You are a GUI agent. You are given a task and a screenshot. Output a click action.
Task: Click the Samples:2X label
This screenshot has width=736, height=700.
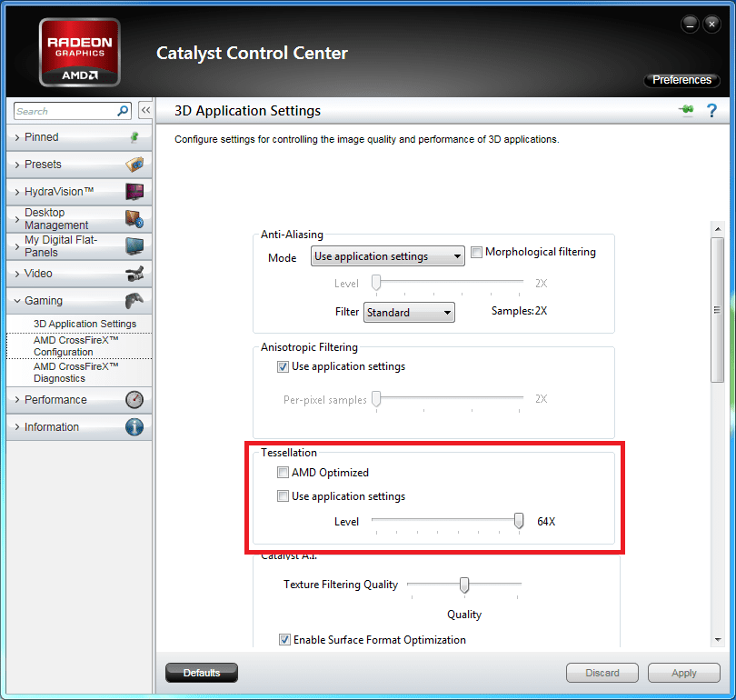(519, 311)
